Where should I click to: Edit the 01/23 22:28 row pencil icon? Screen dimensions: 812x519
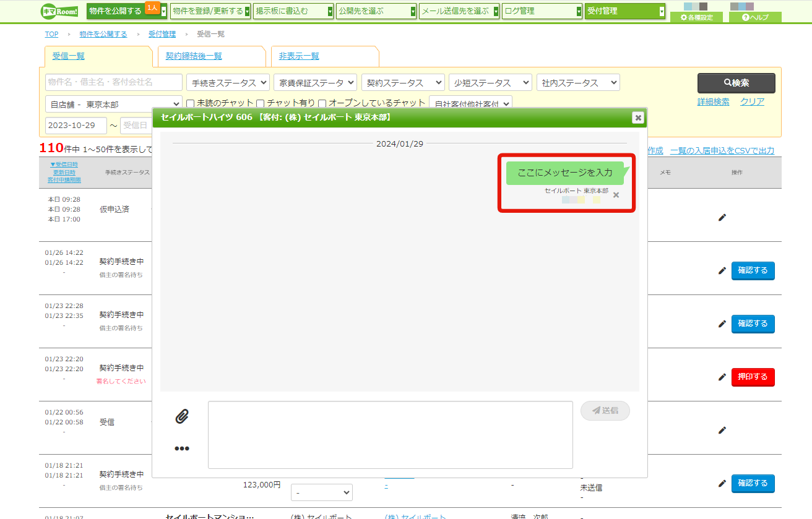coord(722,324)
